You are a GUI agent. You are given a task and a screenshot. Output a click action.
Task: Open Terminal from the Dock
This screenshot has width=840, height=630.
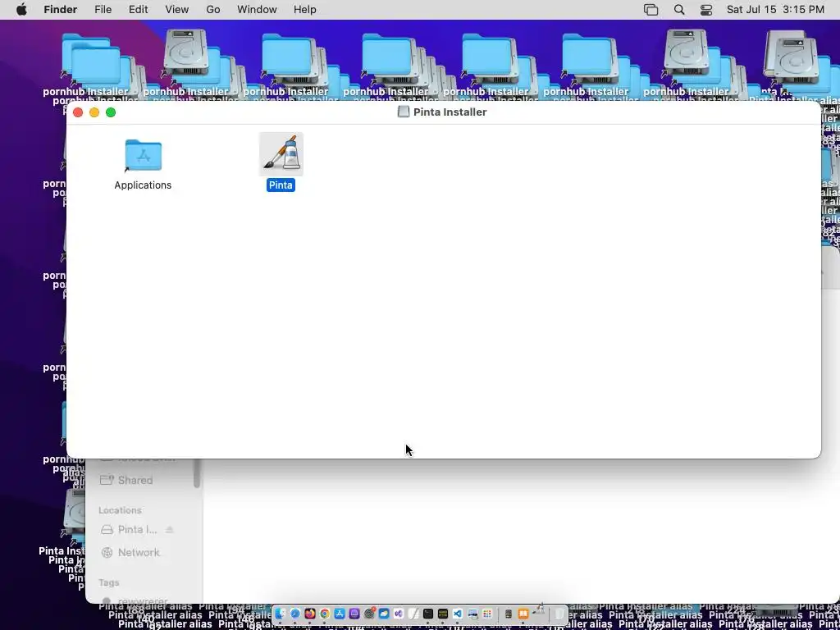coord(428,614)
